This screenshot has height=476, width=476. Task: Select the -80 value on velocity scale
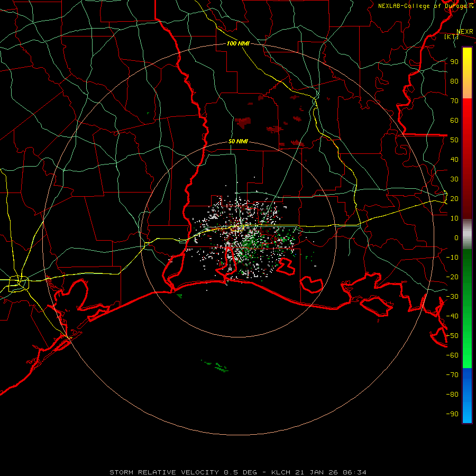pos(452,395)
